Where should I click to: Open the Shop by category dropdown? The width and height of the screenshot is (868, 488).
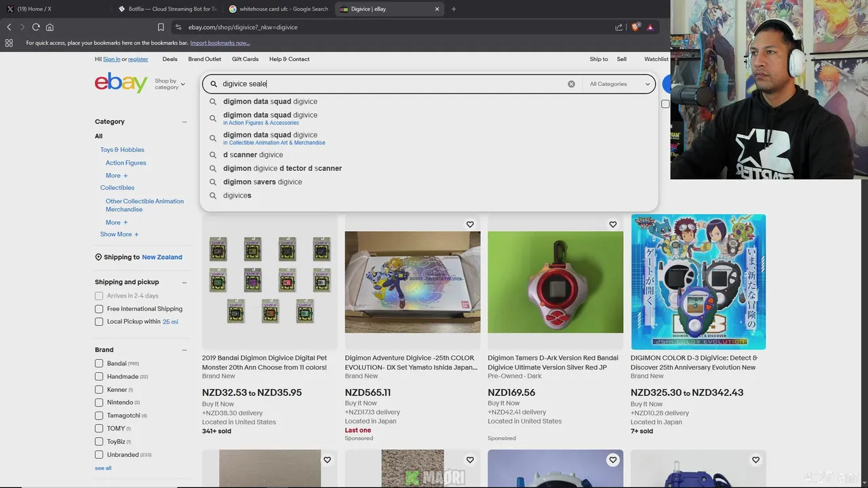[x=170, y=84]
